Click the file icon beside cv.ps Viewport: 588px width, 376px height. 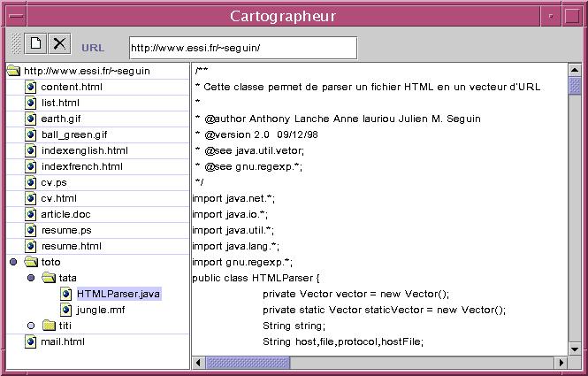[31, 182]
